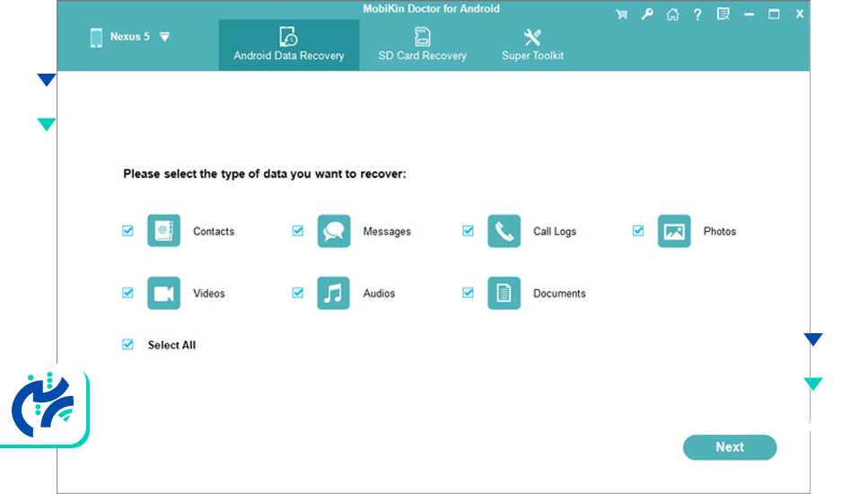The width and height of the screenshot is (868, 494).
Task: Close the MobiKin Doctor window
Action: [800, 14]
